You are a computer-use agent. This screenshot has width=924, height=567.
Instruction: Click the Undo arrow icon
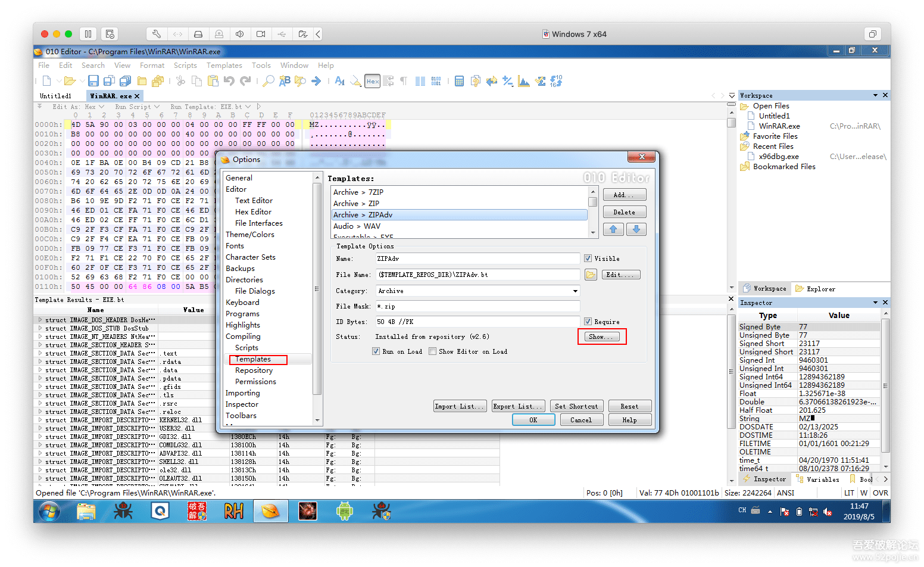click(x=229, y=81)
